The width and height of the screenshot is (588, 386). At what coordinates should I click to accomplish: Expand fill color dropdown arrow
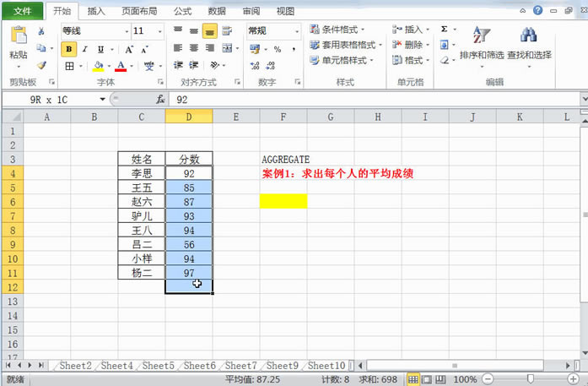tap(109, 67)
